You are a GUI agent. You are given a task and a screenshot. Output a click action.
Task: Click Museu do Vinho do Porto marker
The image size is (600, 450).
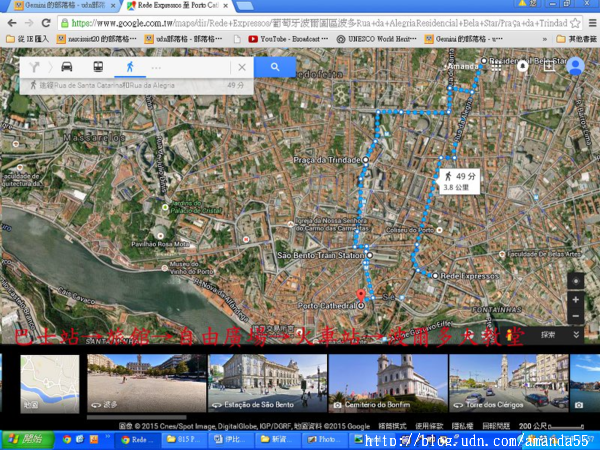pyautogui.click(x=165, y=268)
